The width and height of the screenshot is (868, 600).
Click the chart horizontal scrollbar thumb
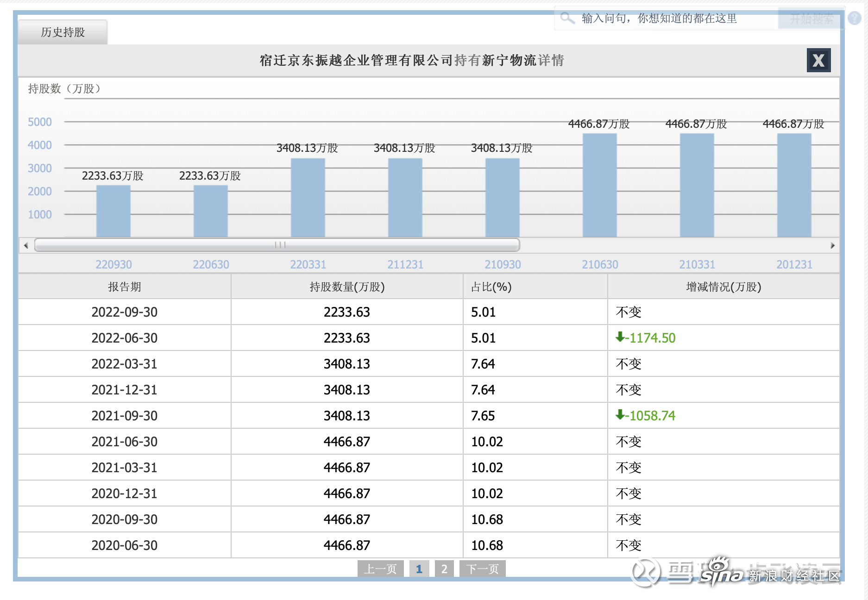[277, 245]
